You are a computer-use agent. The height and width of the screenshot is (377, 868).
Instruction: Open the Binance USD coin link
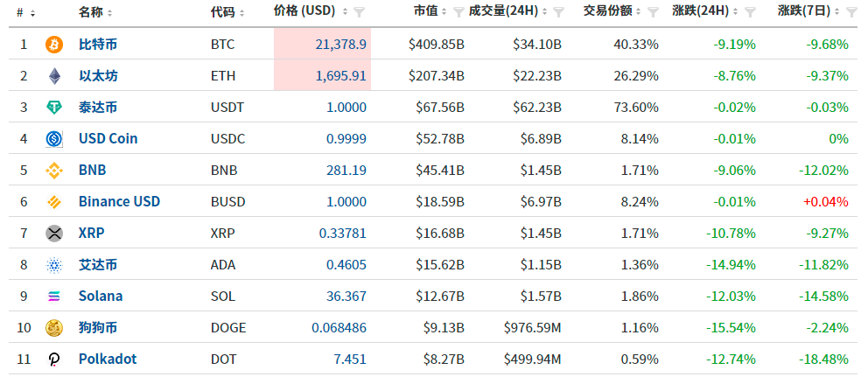click(119, 201)
